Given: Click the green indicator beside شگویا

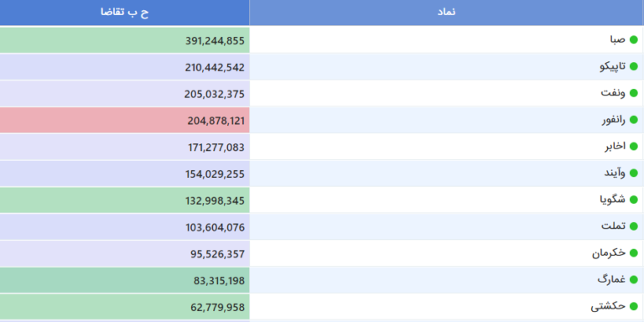Looking at the screenshot, I should (634, 200).
